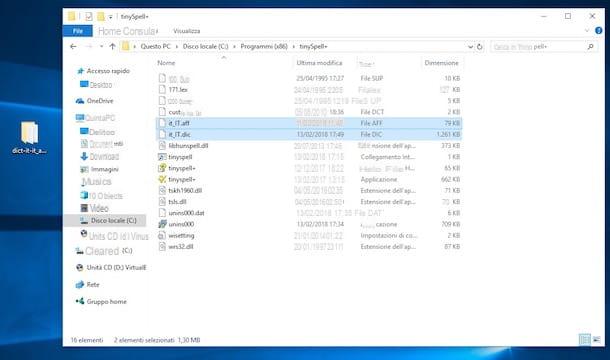Go up one folder level
Screen dimensions: 610x360
click(x=112, y=46)
